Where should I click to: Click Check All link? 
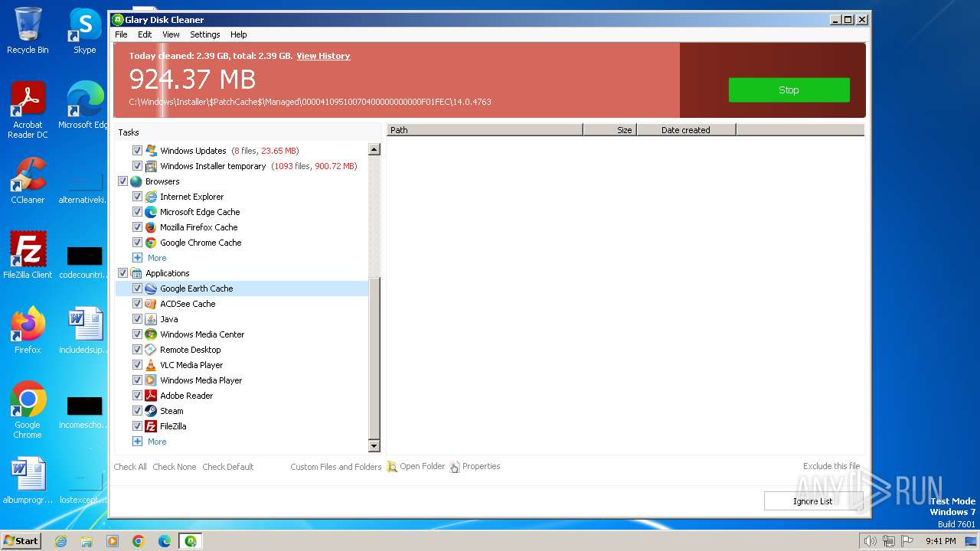(x=130, y=467)
